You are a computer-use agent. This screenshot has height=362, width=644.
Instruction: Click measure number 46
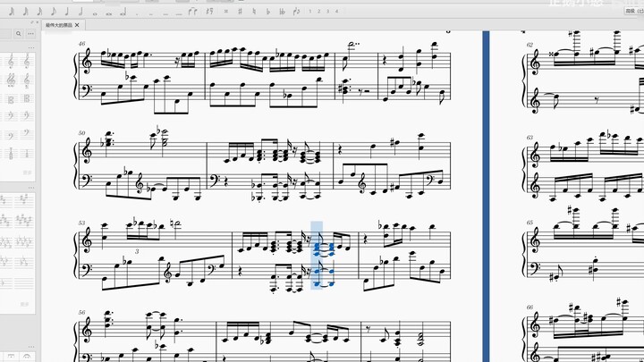[x=81, y=44]
